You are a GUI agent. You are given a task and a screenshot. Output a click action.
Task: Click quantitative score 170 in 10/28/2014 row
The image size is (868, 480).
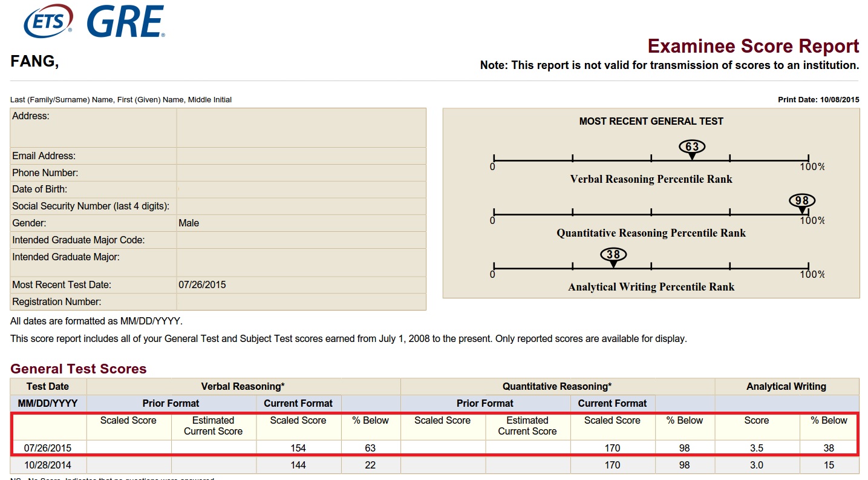pos(612,465)
